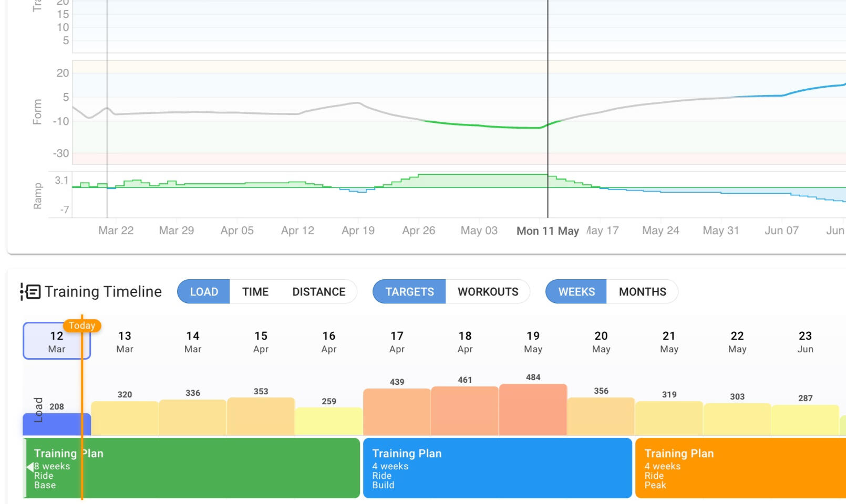
Task: Click the week 16 load bar of 259
Action: 329,421
